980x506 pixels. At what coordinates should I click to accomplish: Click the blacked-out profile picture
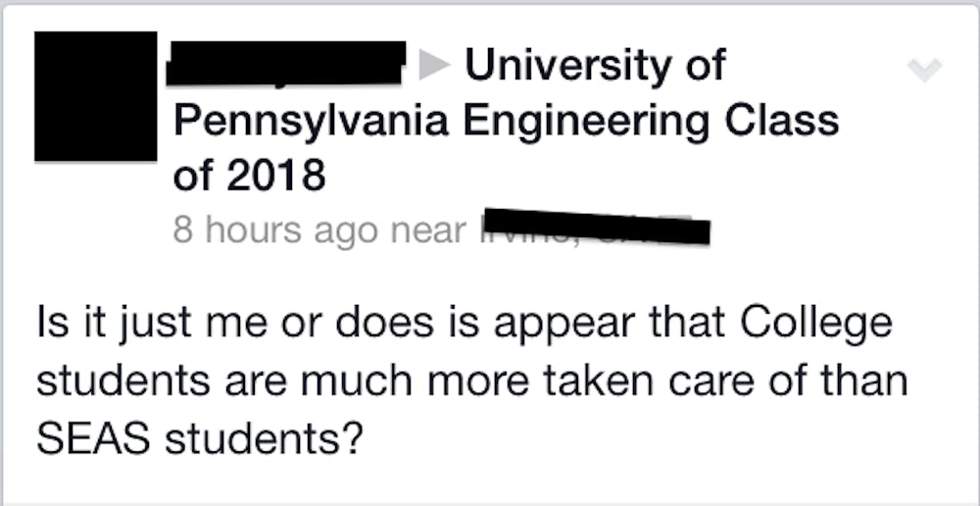pos(95,96)
